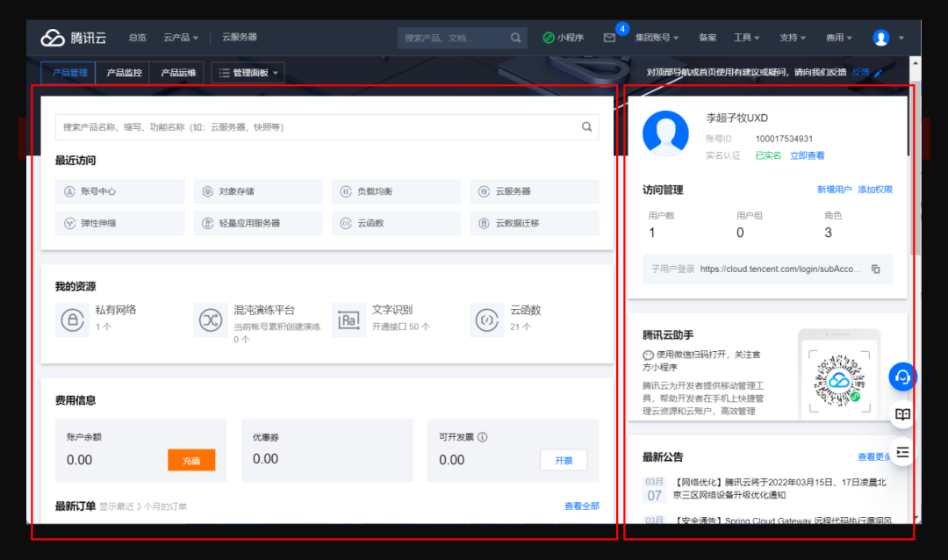This screenshot has width=948, height=560.
Task: Switch to the 产品监控 tab
Action: tap(124, 73)
